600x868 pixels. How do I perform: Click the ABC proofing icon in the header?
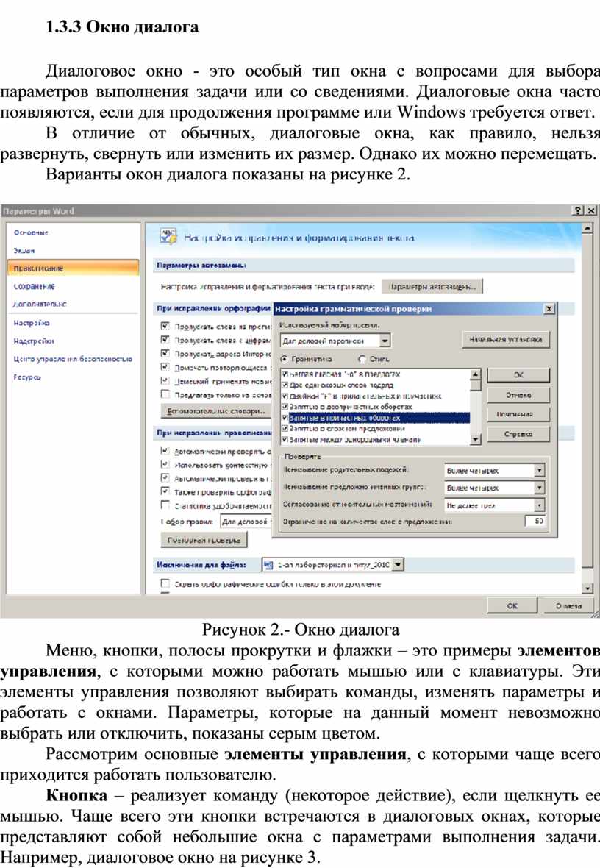pyautogui.click(x=168, y=236)
